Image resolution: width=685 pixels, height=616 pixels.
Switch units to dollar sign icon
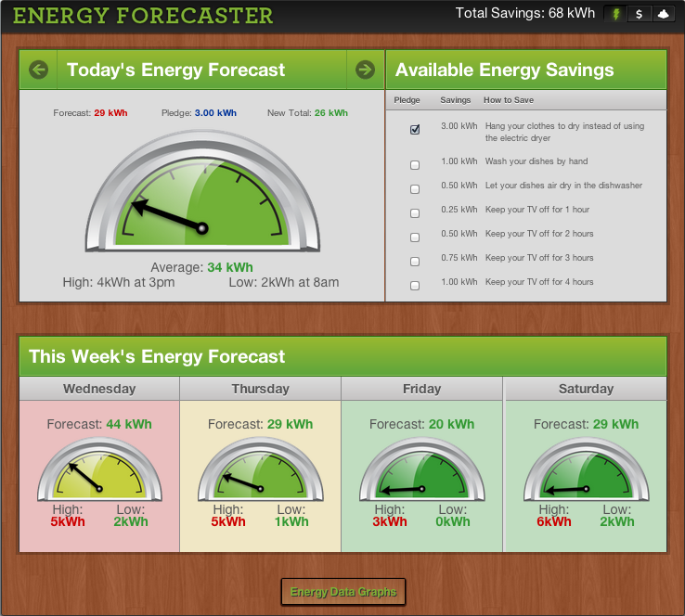pos(640,14)
